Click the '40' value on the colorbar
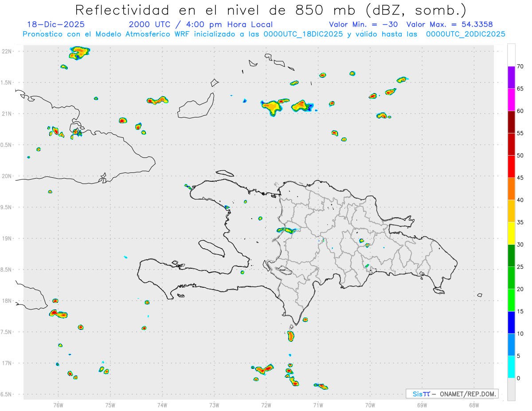The width and height of the screenshot is (532, 411). pos(520,200)
